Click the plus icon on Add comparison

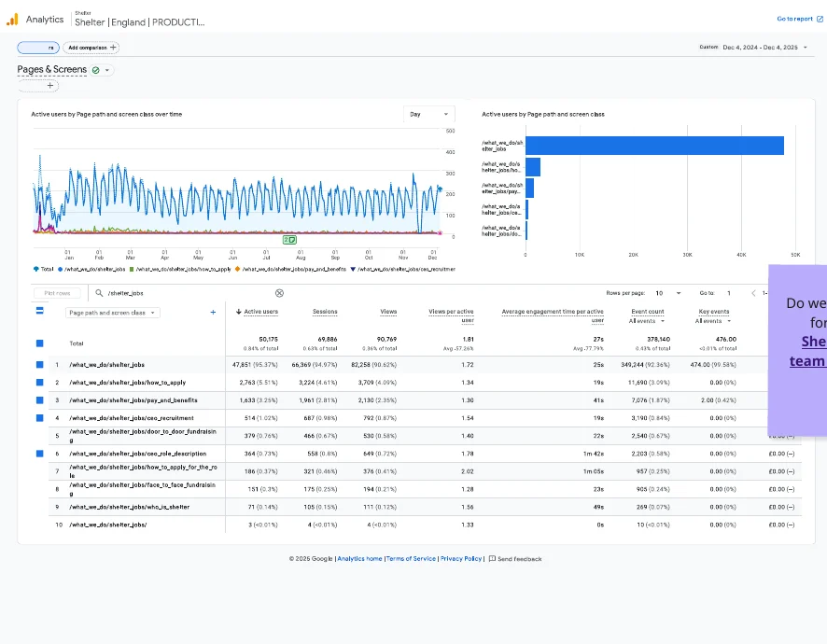pyautogui.click(x=113, y=48)
